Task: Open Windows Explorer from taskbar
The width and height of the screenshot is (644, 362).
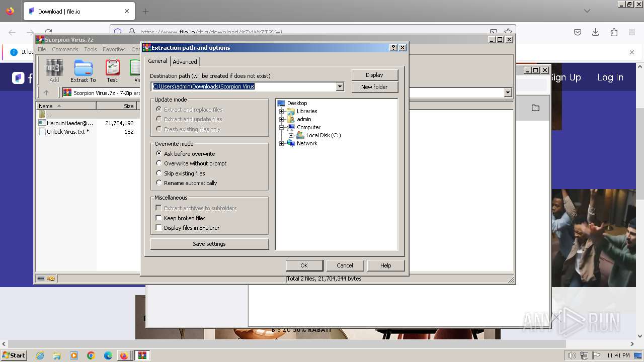Action: 57,355
